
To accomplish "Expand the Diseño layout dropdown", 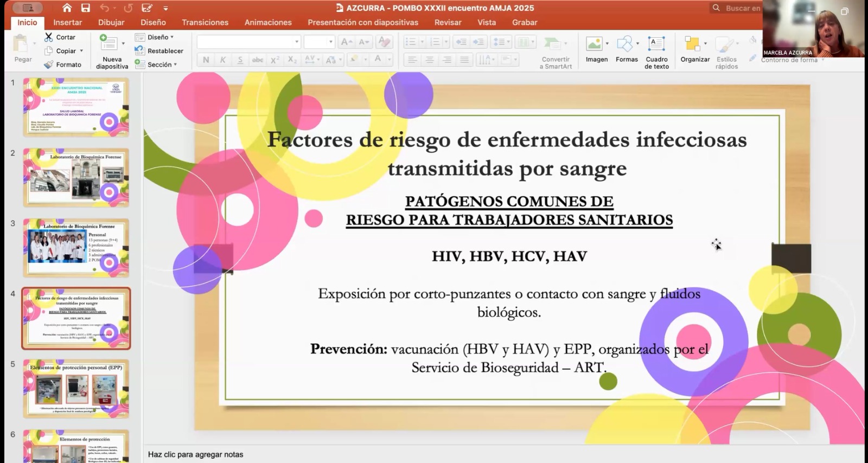I will [172, 37].
